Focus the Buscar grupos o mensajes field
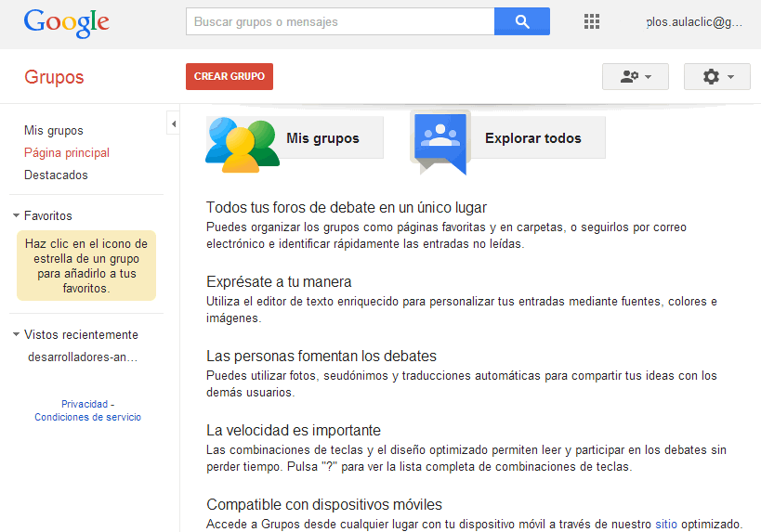The height and width of the screenshot is (532, 761). (x=340, y=21)
